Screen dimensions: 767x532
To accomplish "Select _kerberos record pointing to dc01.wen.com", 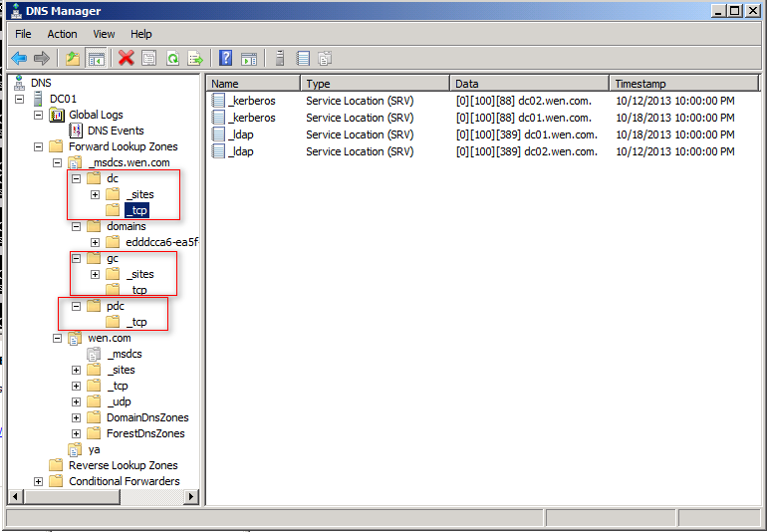I will pyautogui.click(x=254, y=118).
